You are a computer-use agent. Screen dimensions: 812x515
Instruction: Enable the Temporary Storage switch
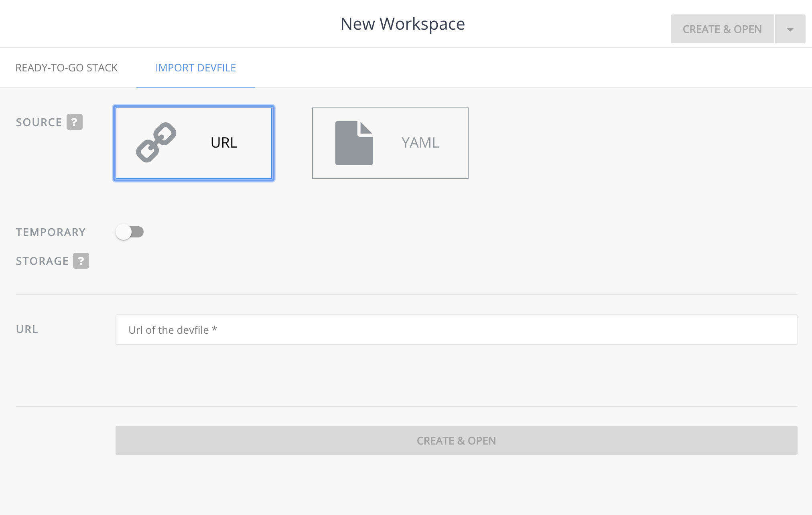click(x=130, y=232)
